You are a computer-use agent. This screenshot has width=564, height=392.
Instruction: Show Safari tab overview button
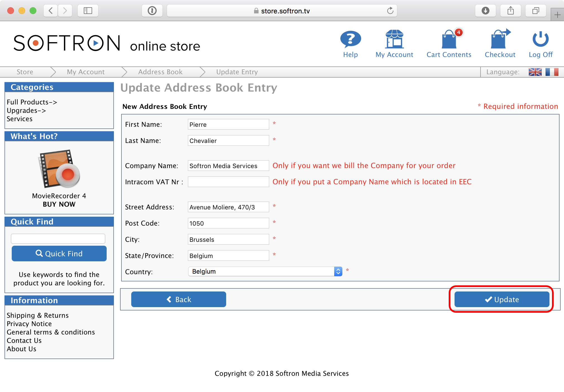click(536, 11)
